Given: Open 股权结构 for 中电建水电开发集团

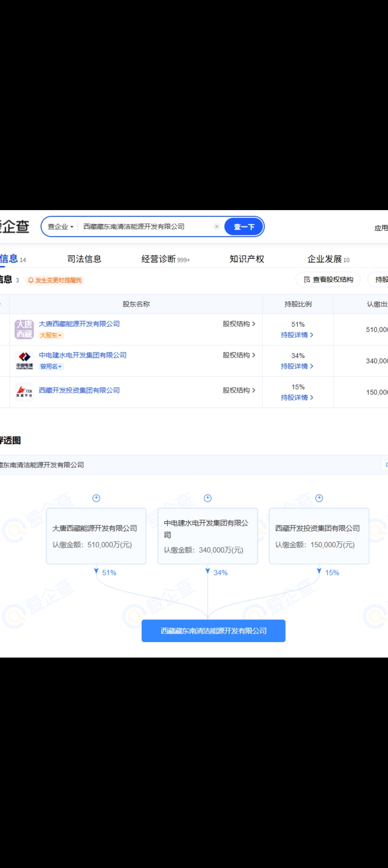Looking at the screenshot, I should pyautogui.click(x=239, y=355).
